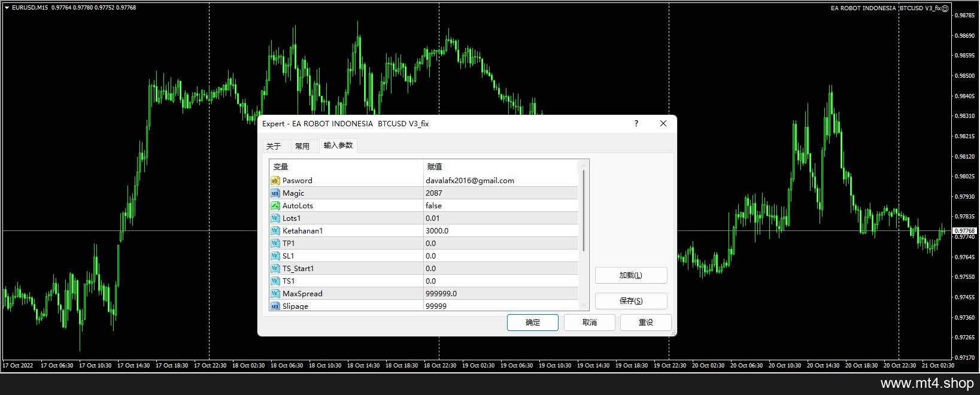The width and height of the screenshot is (980, 395).
Task: Click the smiley face EA status icon
Action: (945, 8)
